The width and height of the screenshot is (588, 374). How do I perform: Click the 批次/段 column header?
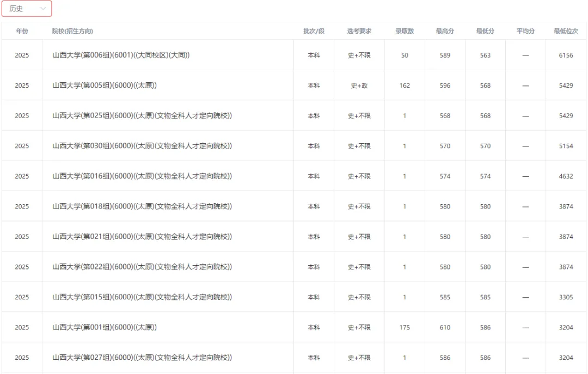tap(314, 31)
